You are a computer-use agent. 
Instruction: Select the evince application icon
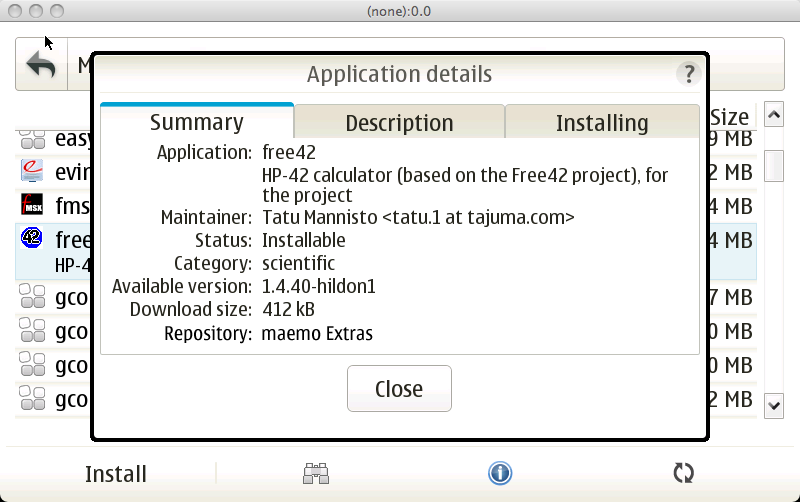point(32,171)
